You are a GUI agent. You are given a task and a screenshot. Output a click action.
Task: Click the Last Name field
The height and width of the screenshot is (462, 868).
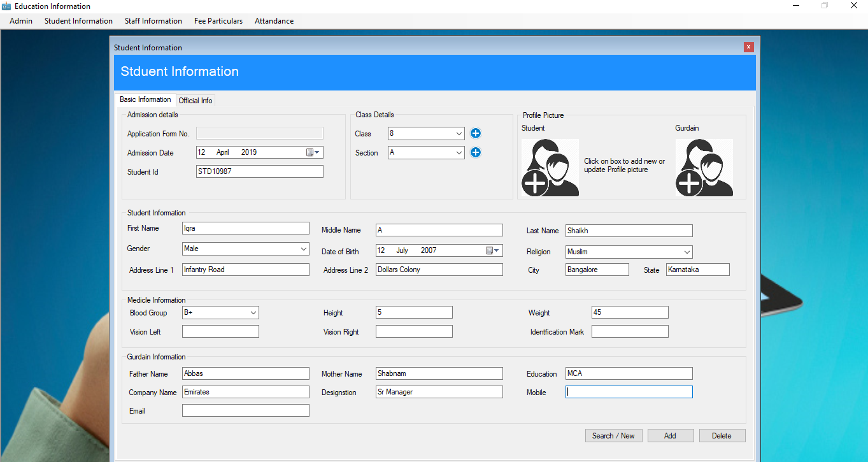pos(629,231)
